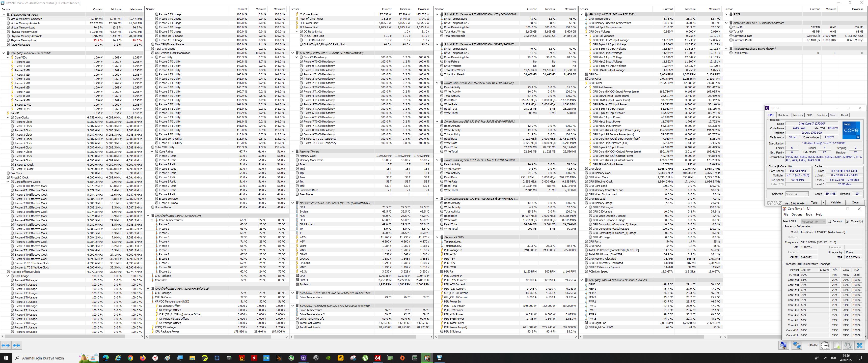868x363 pixels.
Task: Select CPU Package Power row
Action: tap(217, 332)
